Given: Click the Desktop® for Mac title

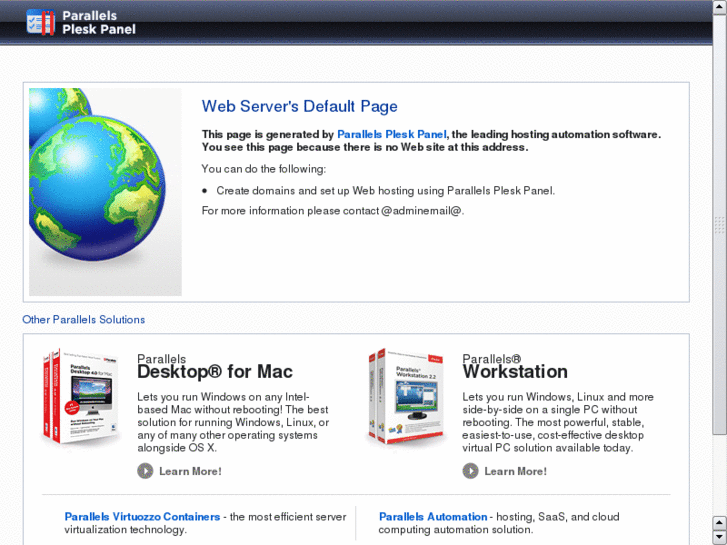Looking at the screenshot, I should coord(214,372).
